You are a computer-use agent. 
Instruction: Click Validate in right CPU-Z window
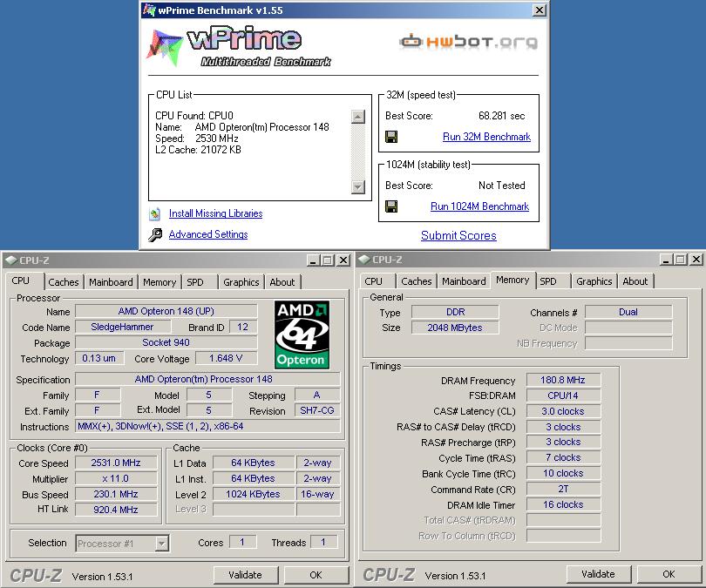[599, 574]
